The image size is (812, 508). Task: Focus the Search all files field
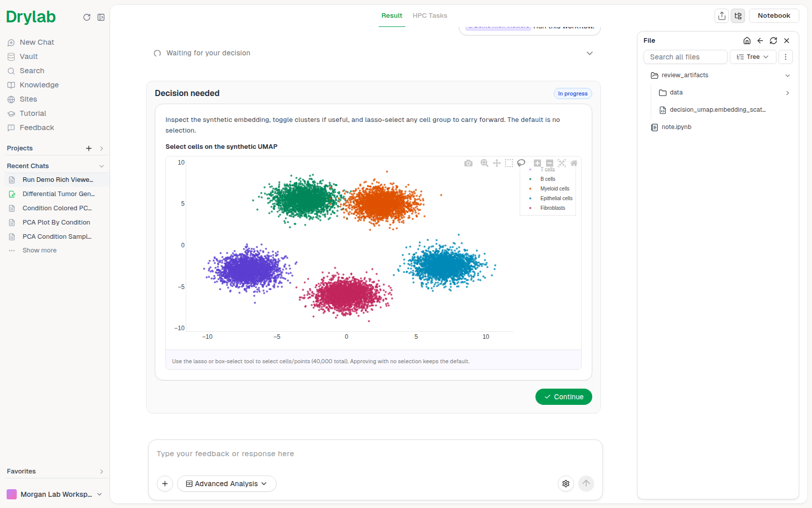point(685,57)
